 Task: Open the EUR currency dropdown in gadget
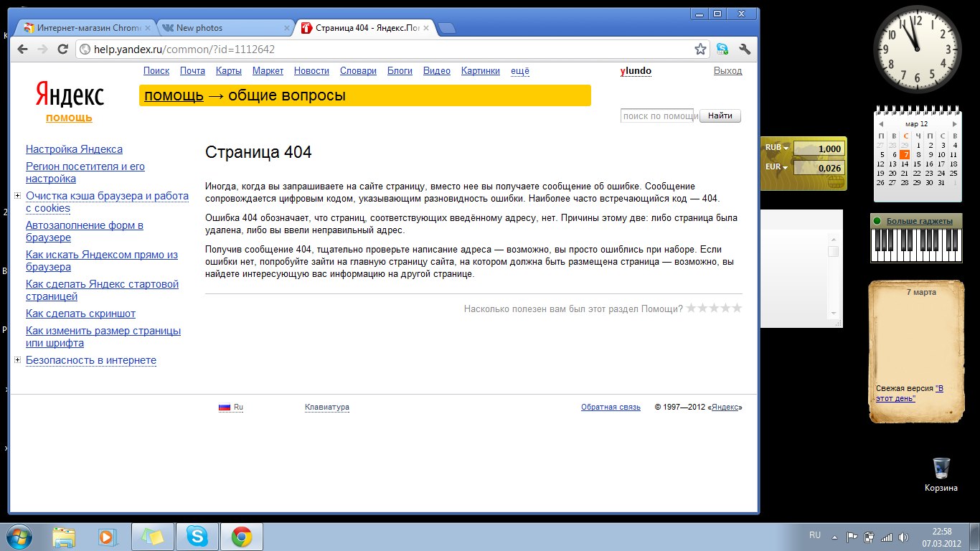785,167
